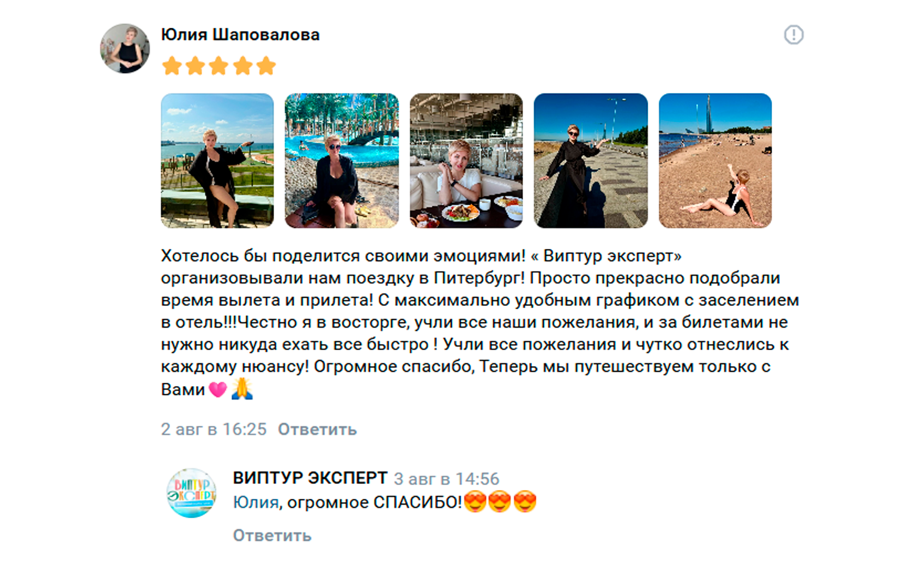Click the fourth rating star

coord(242,66)
